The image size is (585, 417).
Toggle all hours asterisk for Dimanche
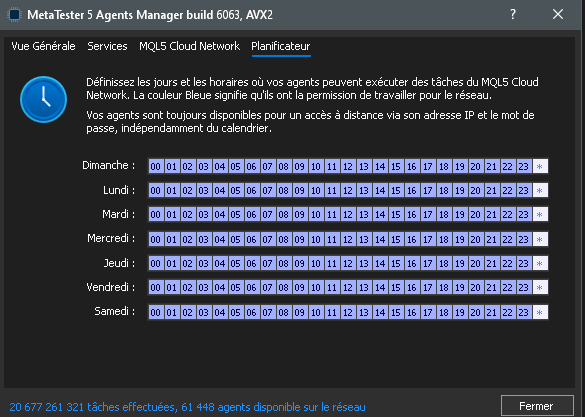540,166
